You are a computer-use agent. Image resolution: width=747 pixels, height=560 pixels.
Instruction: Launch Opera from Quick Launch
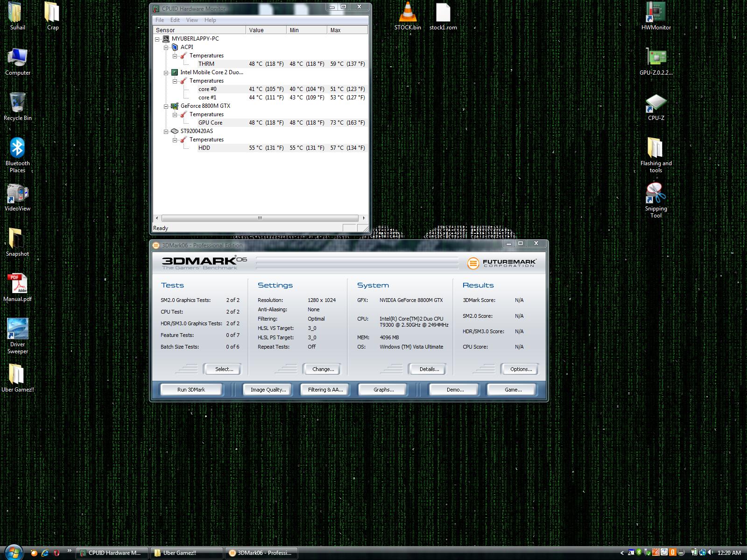[56, 553]
